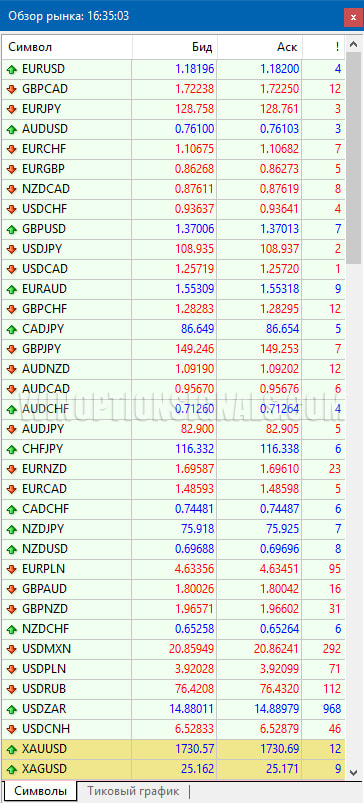364x804 pixels.
Task: Click the red arrow icon next to EURPLN
Action: [11, 570]
